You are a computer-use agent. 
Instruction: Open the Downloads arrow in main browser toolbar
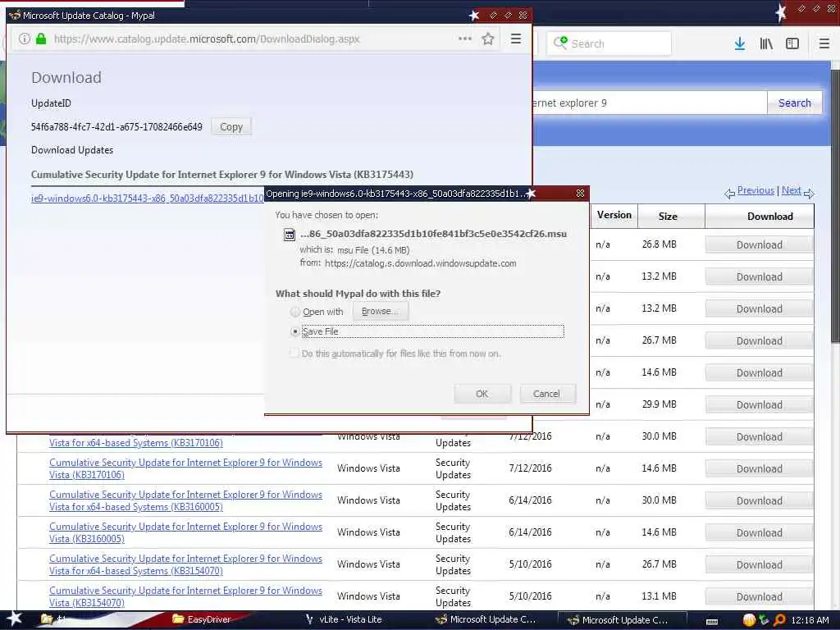point(740,44)
